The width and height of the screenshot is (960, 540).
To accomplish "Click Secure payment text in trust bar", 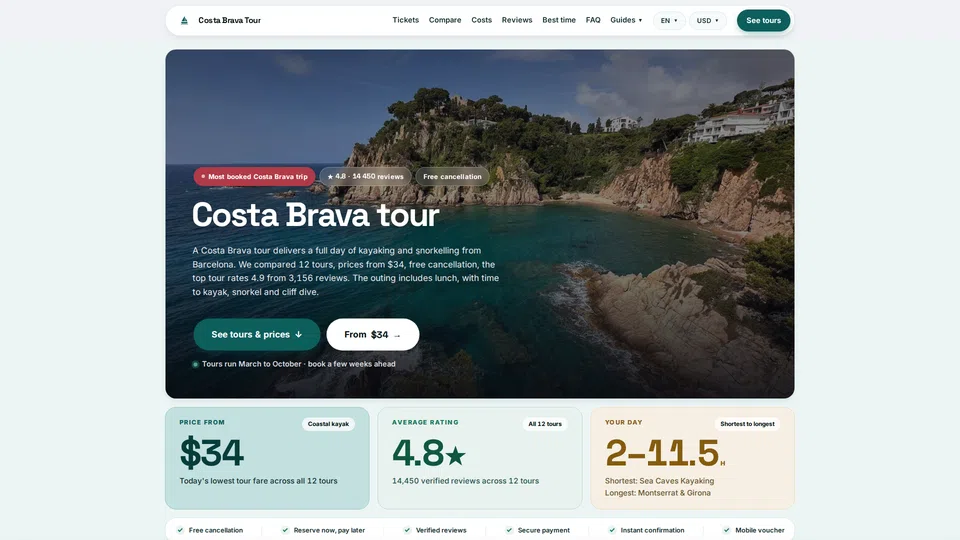I will (x=544, y=530).
